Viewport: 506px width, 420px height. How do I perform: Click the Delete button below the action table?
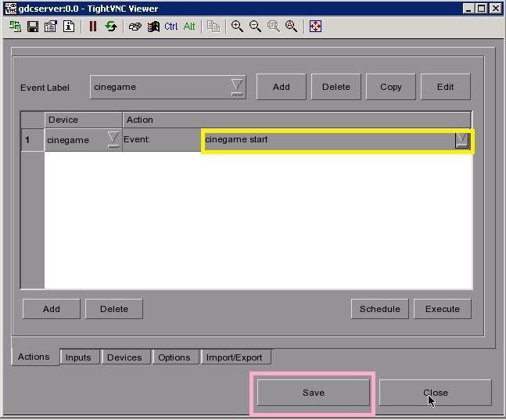114,309
